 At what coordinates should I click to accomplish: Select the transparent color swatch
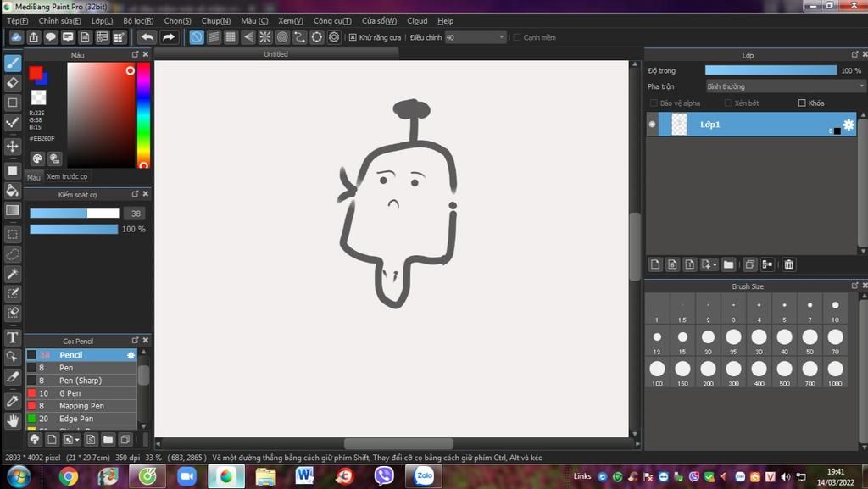pos(38,97)
